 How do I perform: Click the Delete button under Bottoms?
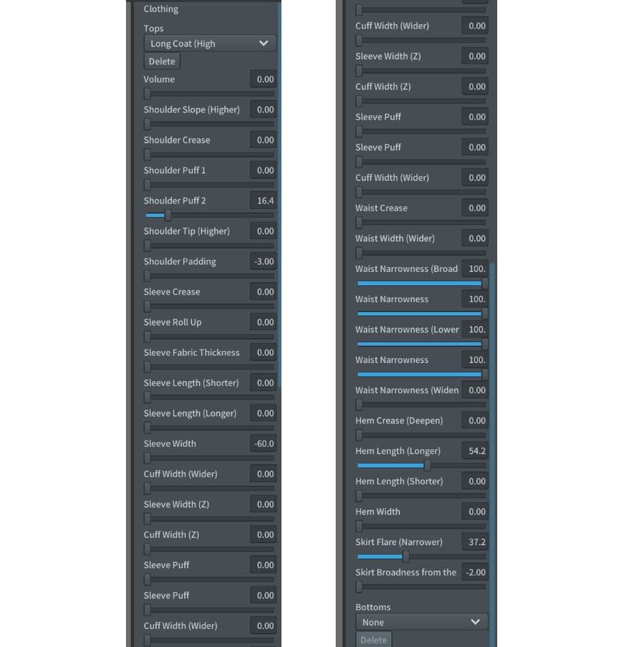(373, 640)
